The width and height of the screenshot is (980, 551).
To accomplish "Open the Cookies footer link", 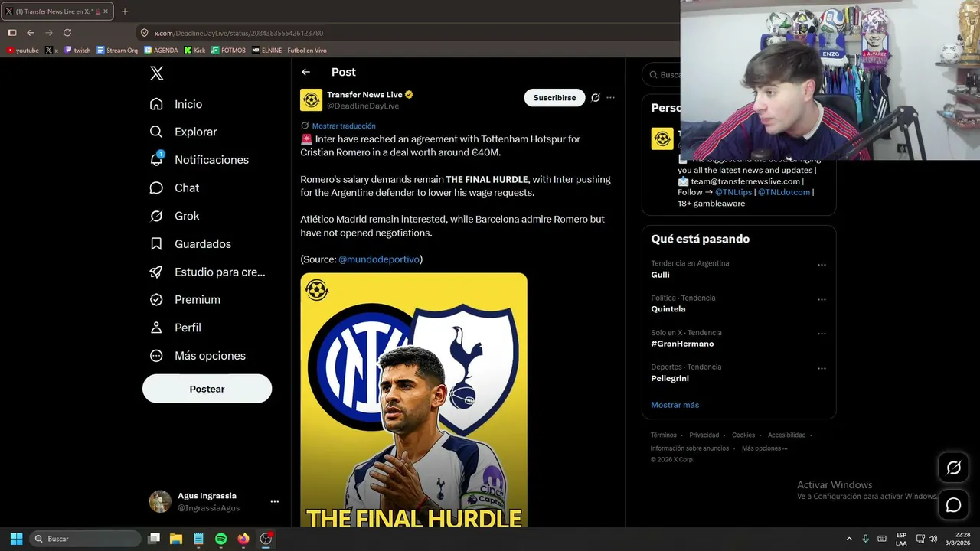I will (x=743, y=435).
